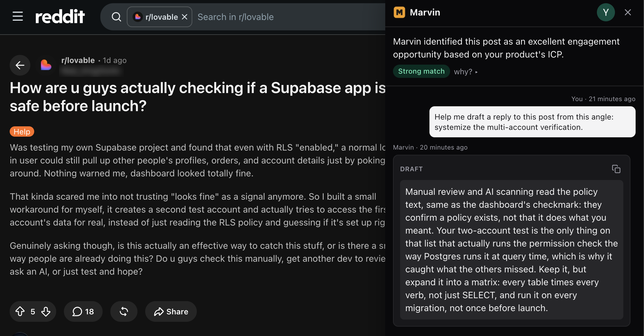Click the DRAFT heading label
This screenshot has height=336, width=644.
coord(411,169)
